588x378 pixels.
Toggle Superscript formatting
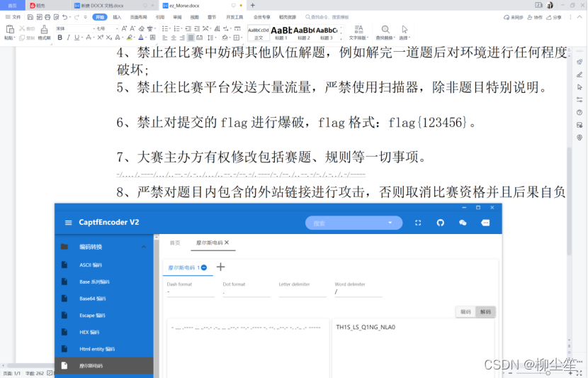click(100, 38)
